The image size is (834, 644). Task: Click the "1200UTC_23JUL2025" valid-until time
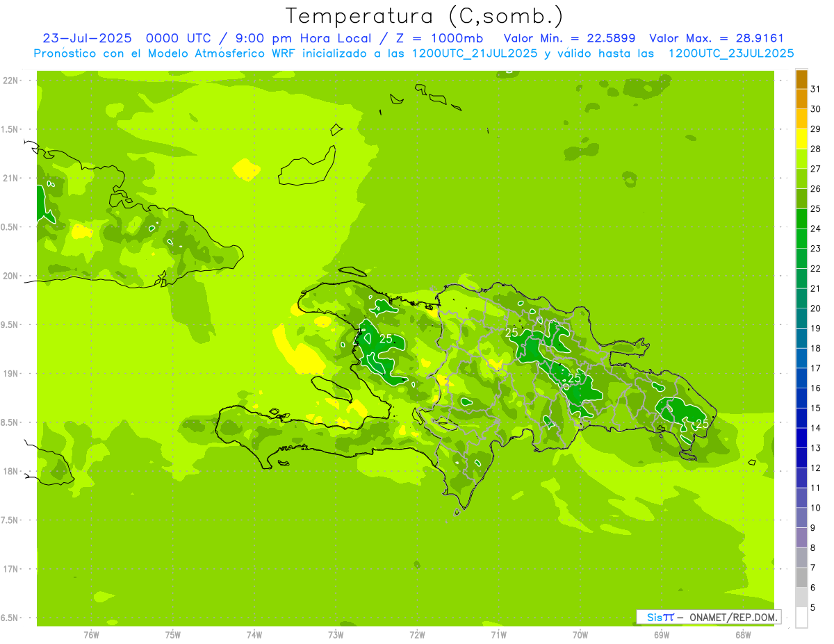[x=731, y=53]
